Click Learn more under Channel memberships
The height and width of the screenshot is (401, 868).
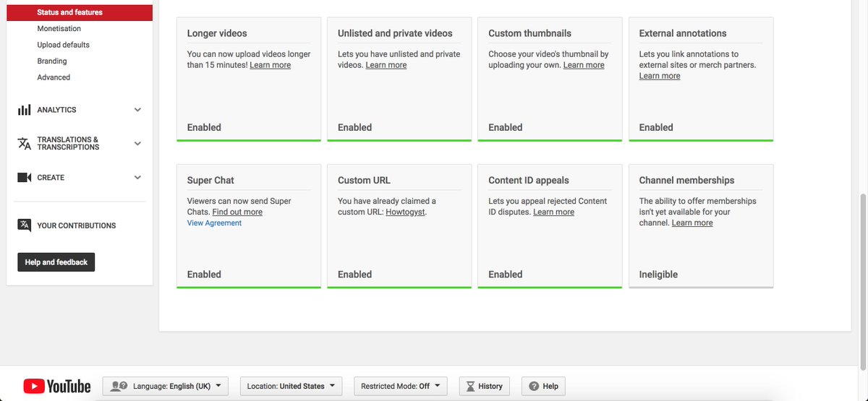[x=692, y=223]
